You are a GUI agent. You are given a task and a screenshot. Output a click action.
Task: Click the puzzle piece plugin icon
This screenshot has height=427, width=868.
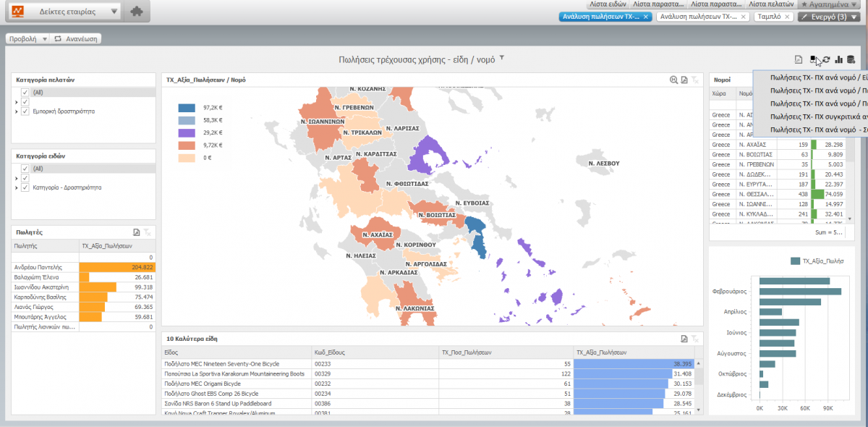136,12
